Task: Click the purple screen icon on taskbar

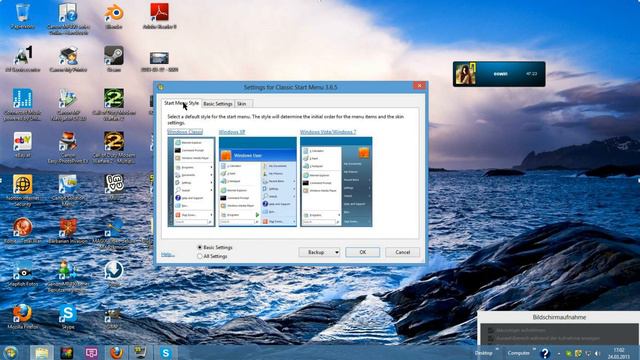Action: point(91,353)
